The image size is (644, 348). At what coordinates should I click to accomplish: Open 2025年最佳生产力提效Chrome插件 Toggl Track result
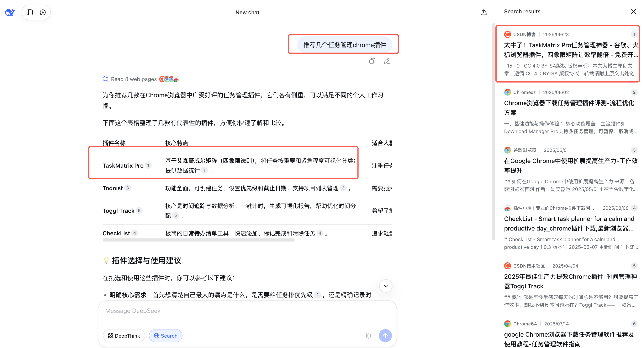(571, 285)
